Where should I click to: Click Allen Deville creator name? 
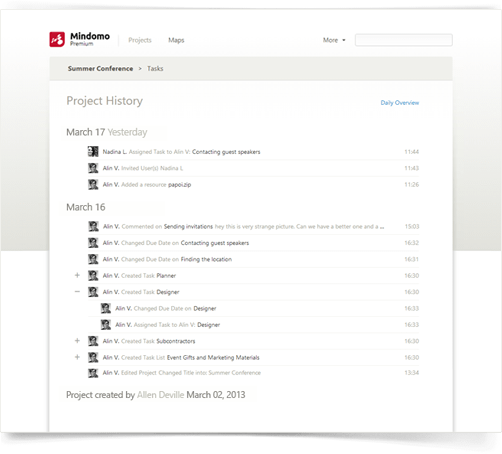click(x=160, y=395)
